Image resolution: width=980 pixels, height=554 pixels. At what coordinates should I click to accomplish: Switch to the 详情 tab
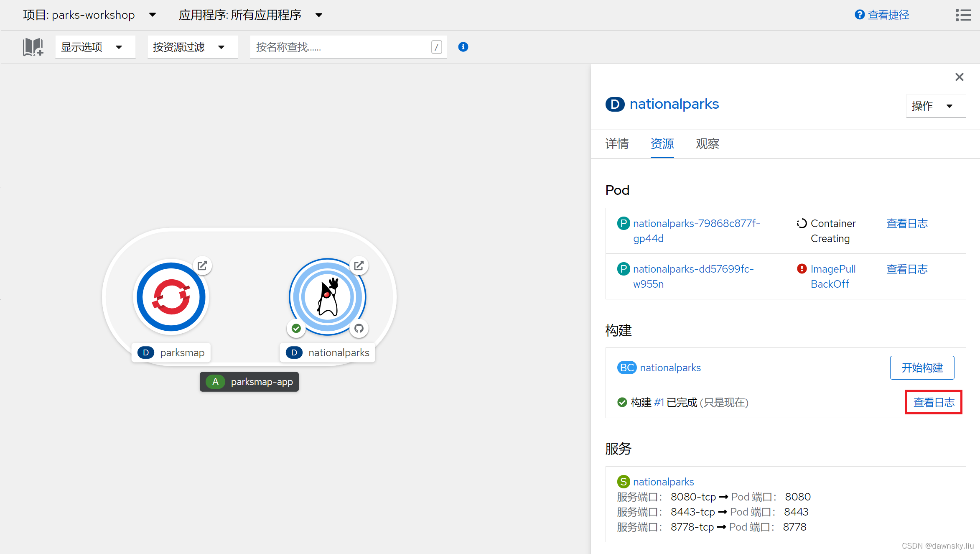(x=617, y=144)
